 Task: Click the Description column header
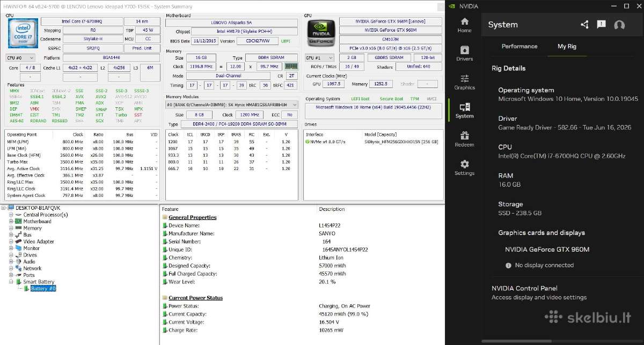(x=332, y=209)
